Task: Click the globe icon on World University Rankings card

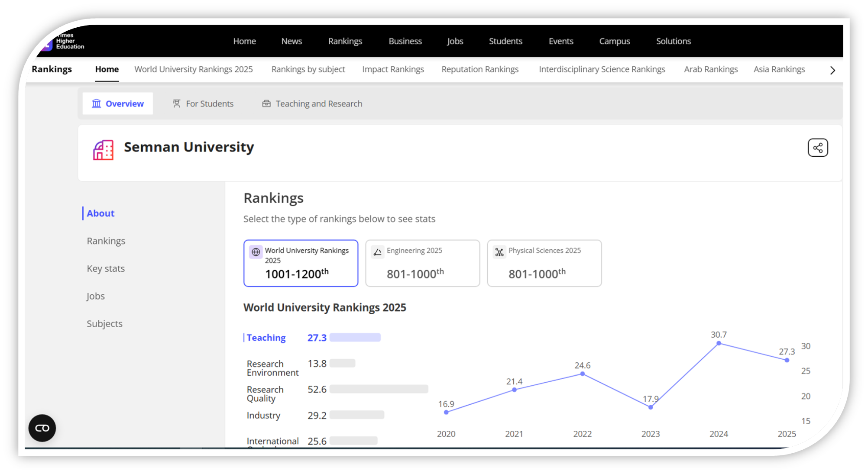Action: tap(256, 252)
